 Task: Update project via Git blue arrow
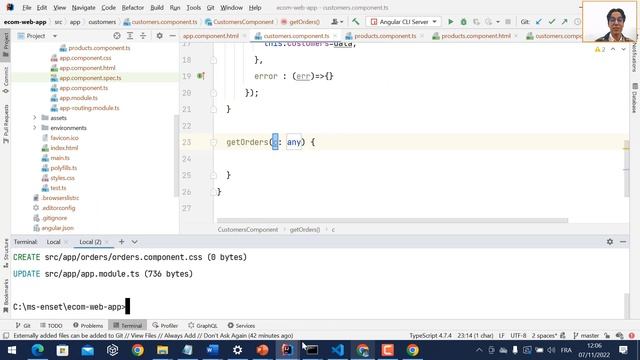coord(539,22)
